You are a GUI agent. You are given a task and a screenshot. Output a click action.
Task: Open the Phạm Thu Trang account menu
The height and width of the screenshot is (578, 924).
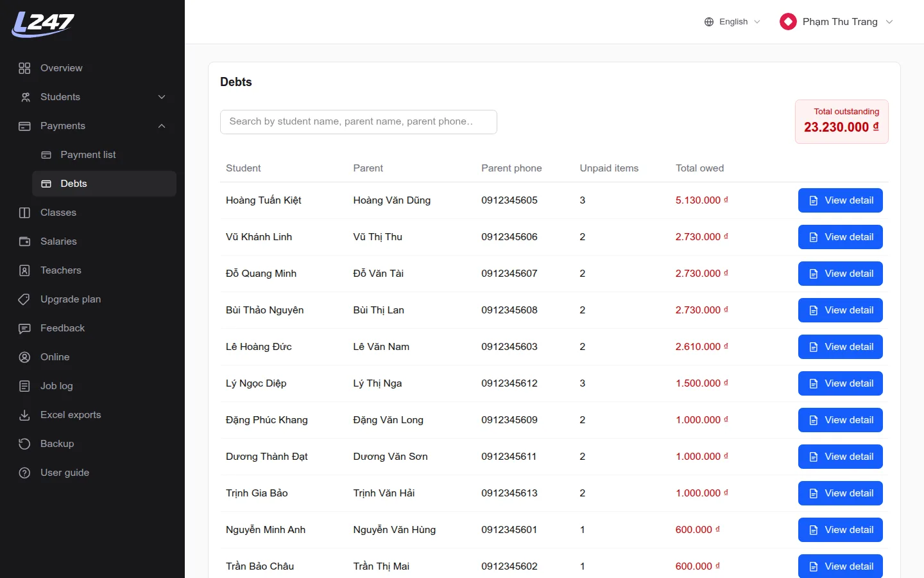pos(837,22)
